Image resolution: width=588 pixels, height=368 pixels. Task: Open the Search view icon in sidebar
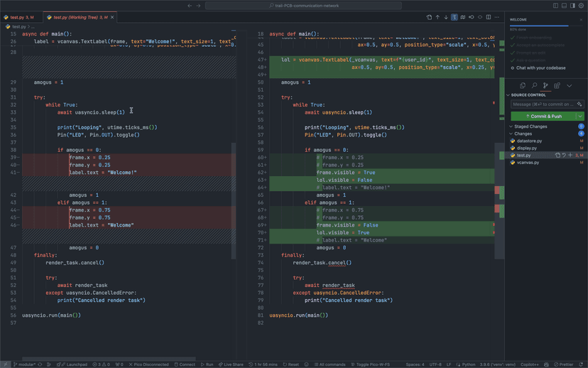coord(534,85)
